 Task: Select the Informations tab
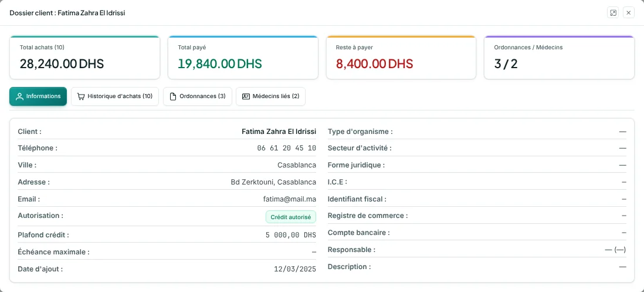[x=38, y=96]
